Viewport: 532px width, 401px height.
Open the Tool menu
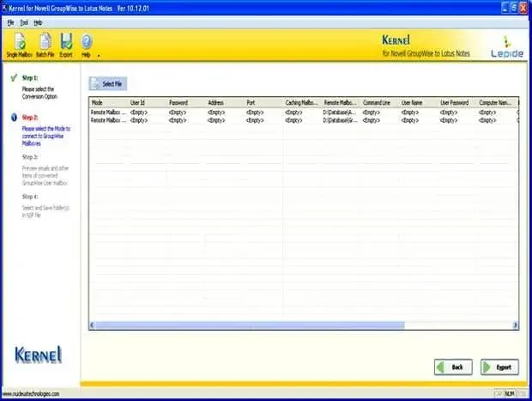click(x=24, y=22)
